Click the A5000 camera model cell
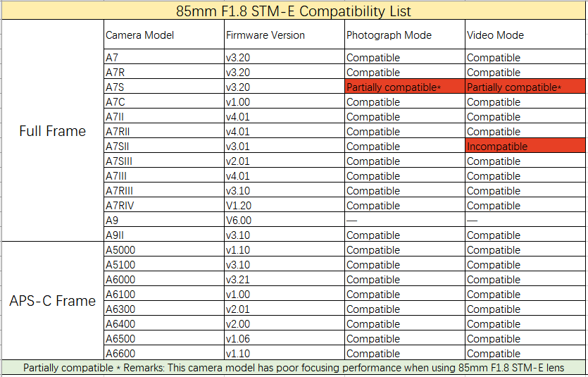Screen dimensions: 588x377 tap(163, 250)
